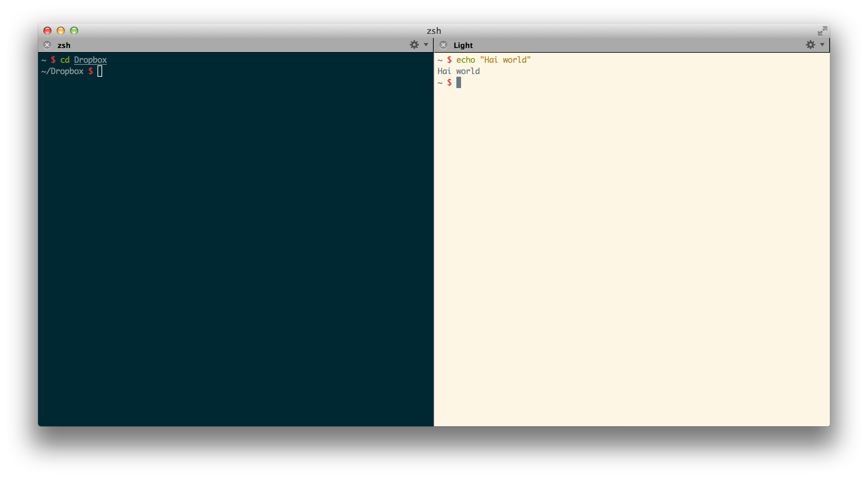
Task: Click the hollow cursor after ~/Dropbox prompt
Action: pos(100,71)
